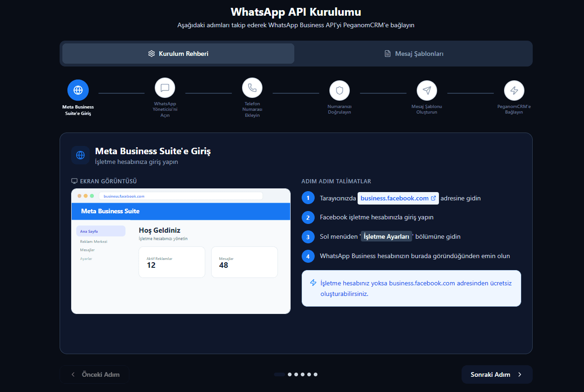Screen dimensions: 584x392
Task: Click the gear icon in Kurulum Rehberi tab
Action: pos(152,54)
